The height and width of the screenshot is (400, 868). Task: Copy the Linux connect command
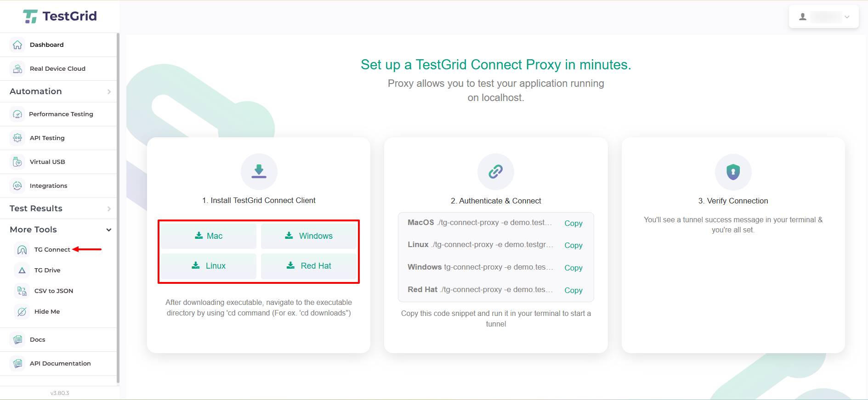tap(573, 245)
